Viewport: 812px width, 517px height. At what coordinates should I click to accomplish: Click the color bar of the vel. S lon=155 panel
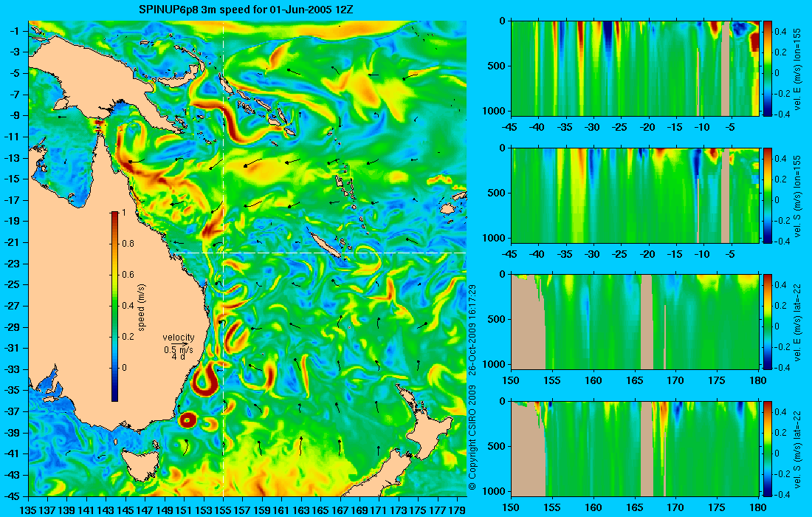point(768,195)
